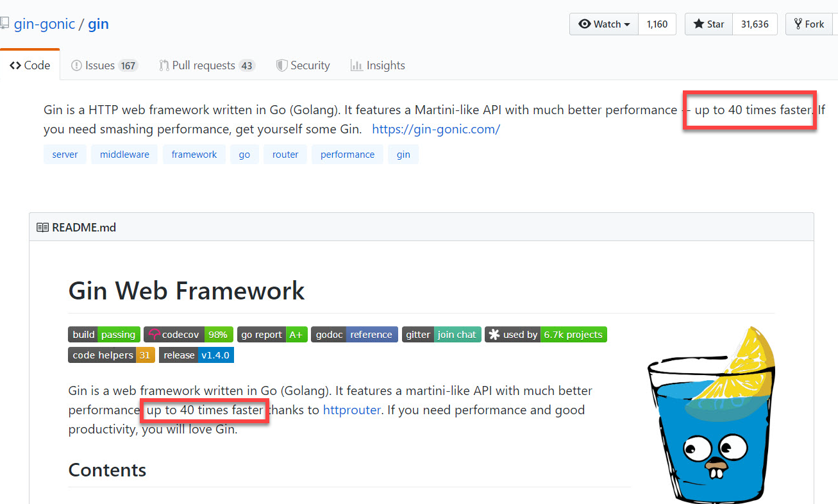Open the codecov 98% badge

[189, 335]
